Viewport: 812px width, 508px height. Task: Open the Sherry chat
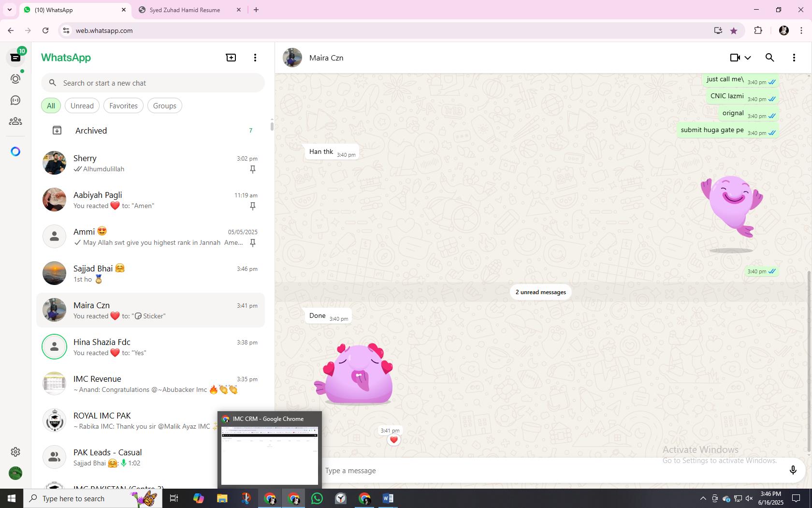(x=151, y=163)
